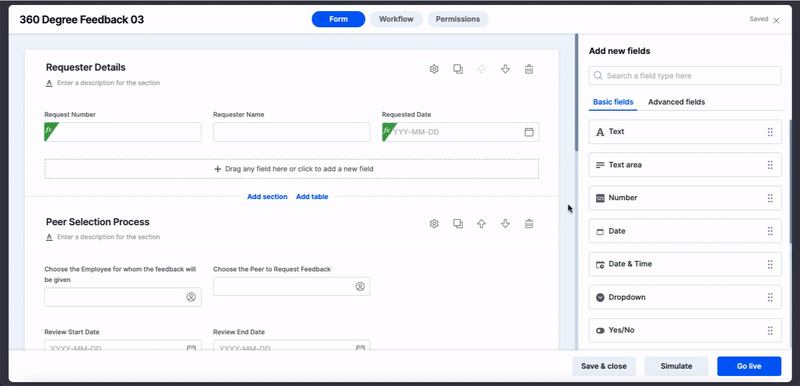
Task: Delete the Requester Details section
Action: point(529,69)
